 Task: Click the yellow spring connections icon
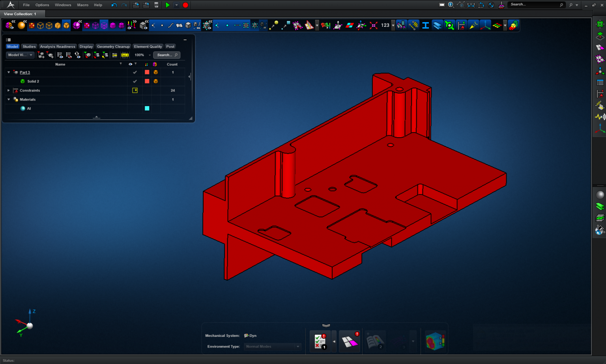pos(413,25)
